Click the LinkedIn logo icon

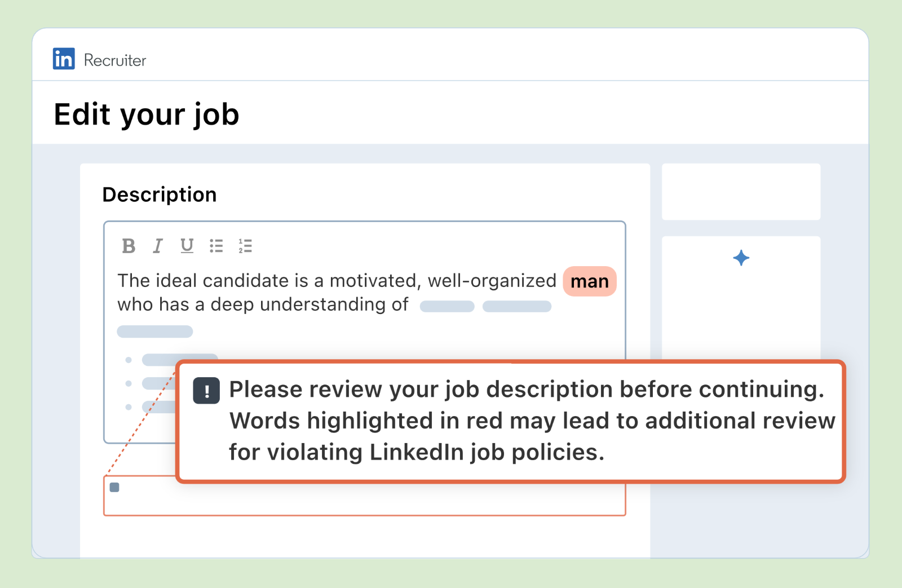click(64, 59)
